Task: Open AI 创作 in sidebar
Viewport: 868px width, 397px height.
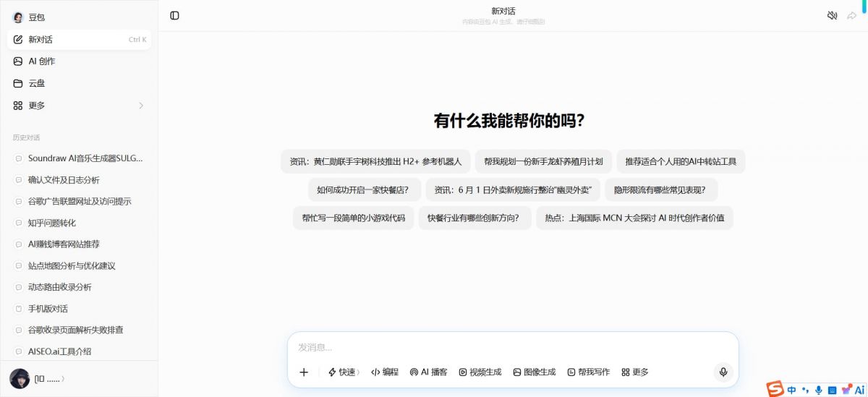Action: tap(79, 61)
